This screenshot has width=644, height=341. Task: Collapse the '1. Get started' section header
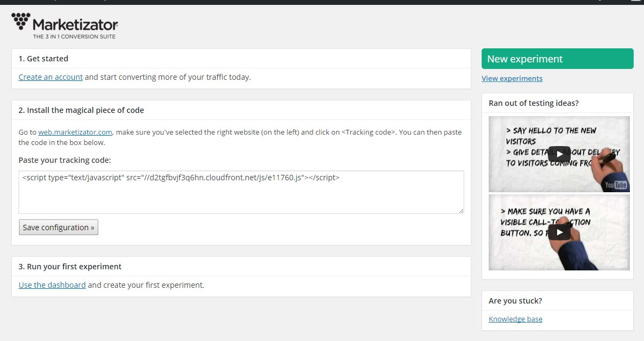[x=241, y=59]
